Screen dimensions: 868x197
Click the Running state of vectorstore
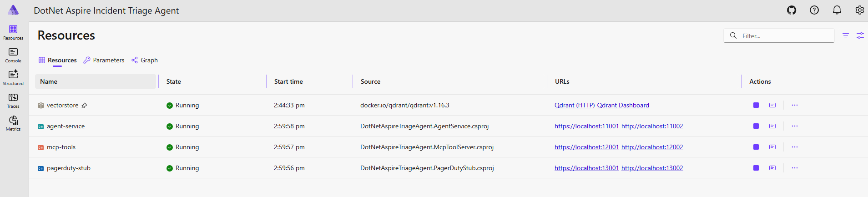click(182, 105)
